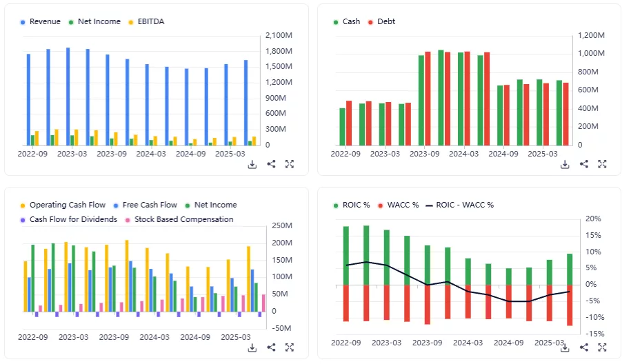Hide the EBITDA series via legend
The height and width of the screenshot is (364, 631).
point(149,21)
